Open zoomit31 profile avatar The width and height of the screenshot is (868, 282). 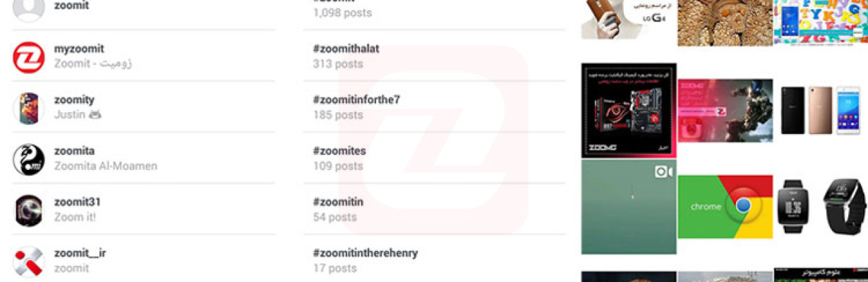(29, 210)
